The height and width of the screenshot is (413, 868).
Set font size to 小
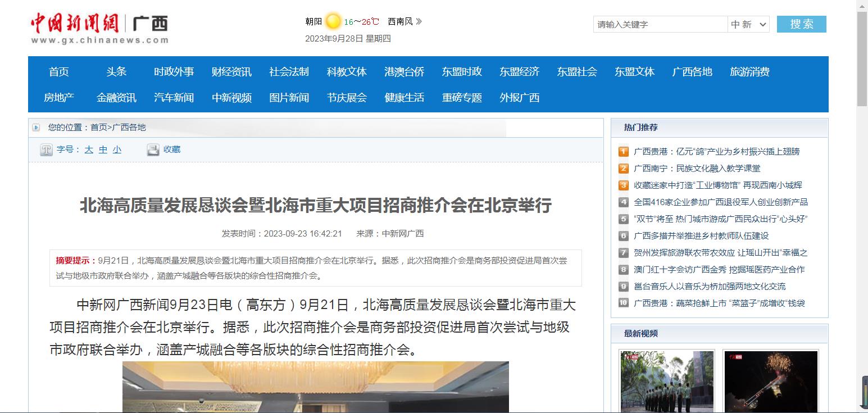coord(117,150)
